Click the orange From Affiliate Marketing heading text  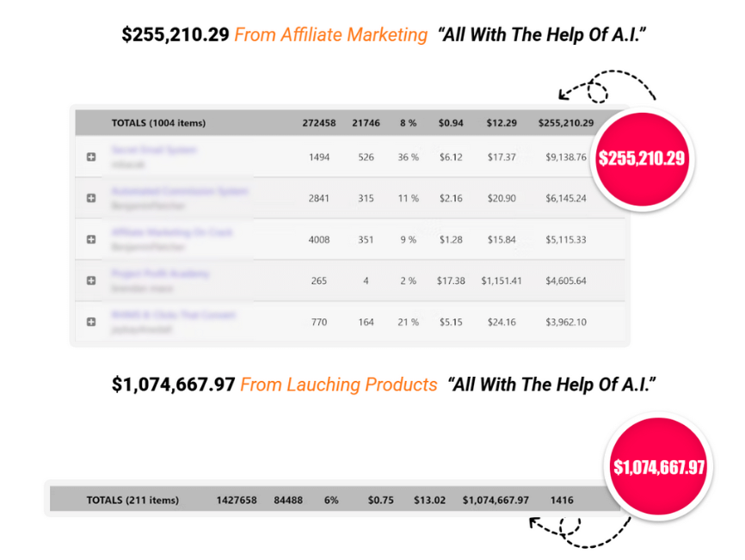[x=330, y=35]
